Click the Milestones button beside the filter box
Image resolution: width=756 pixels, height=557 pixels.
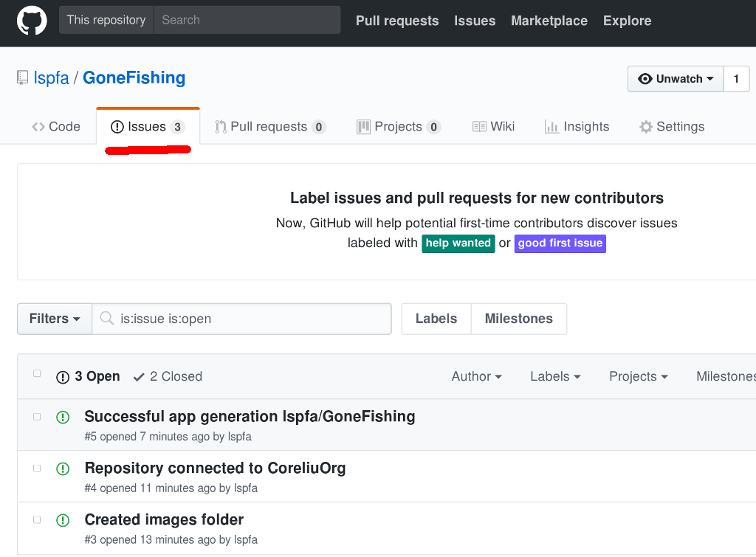(519, 319)
